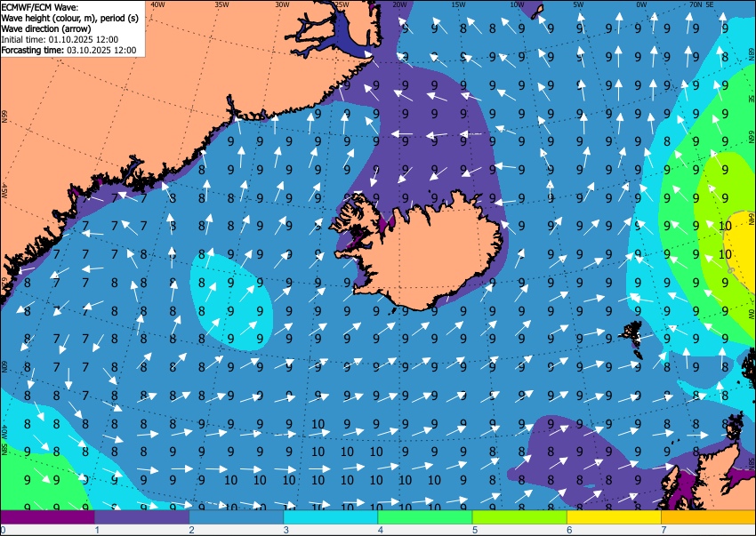Image resolution: width=756 pixels, height=536 pixels.
Task: Click the legend scale number '4'
Action: [381, 530]
